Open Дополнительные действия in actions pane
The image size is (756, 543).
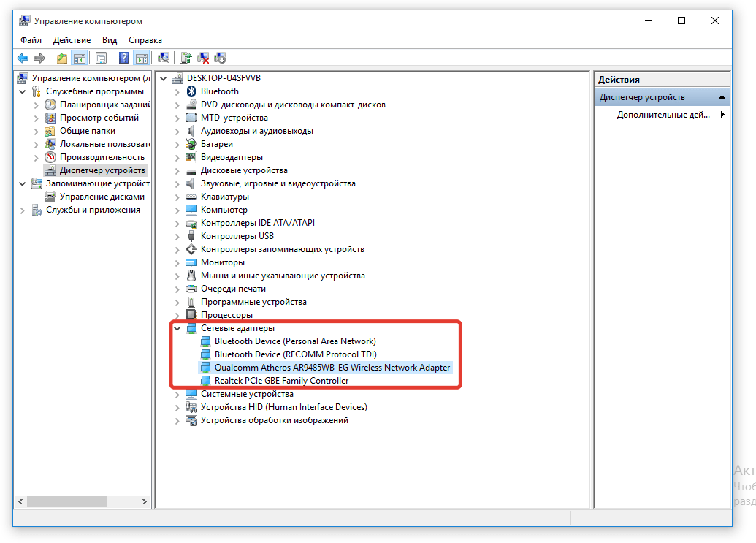point(663,115)
